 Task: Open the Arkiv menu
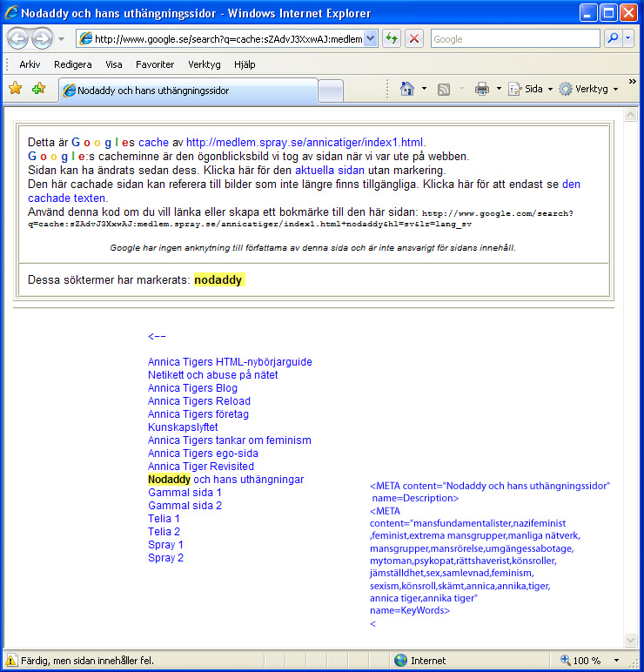(30, 64)
